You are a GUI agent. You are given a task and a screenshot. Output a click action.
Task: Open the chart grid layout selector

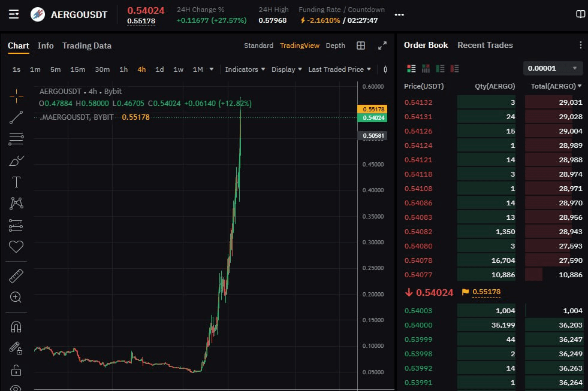pyautogui.click(x=361, y=46)
